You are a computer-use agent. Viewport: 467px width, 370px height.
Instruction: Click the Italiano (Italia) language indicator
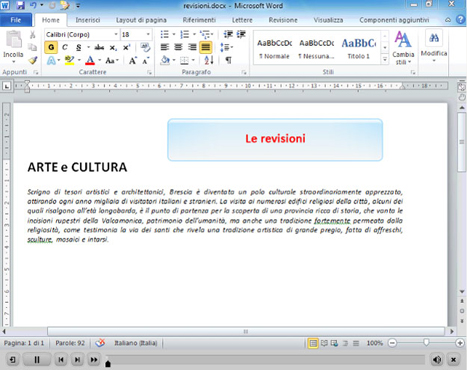click(x=136, y=343)
